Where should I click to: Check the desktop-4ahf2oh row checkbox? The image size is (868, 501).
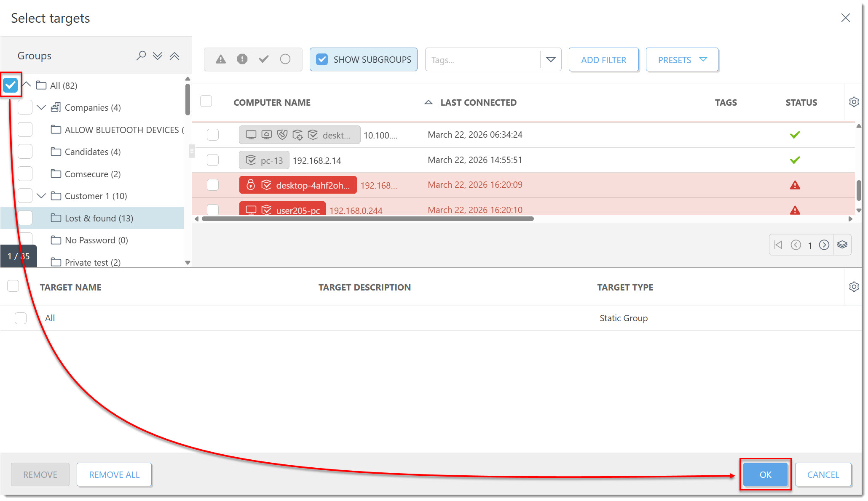(213, 185)
